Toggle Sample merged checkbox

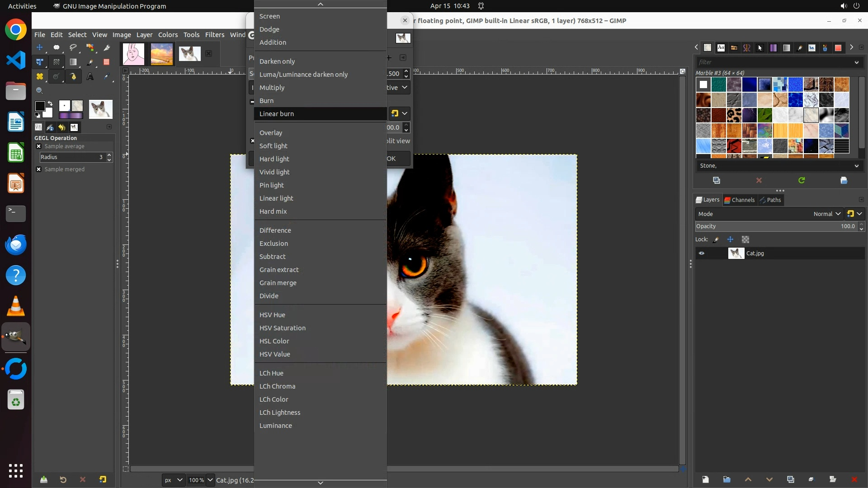point(39,169)
